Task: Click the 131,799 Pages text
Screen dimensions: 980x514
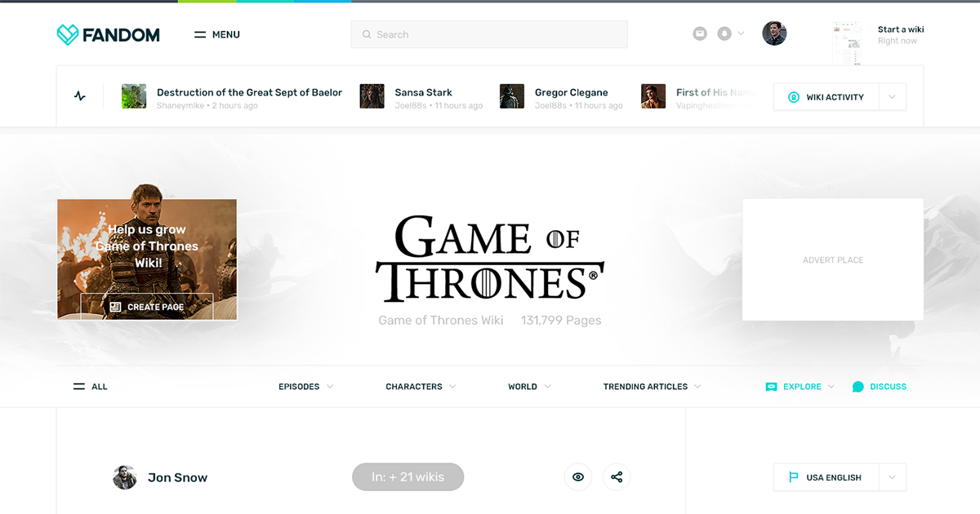Action: 561,320
